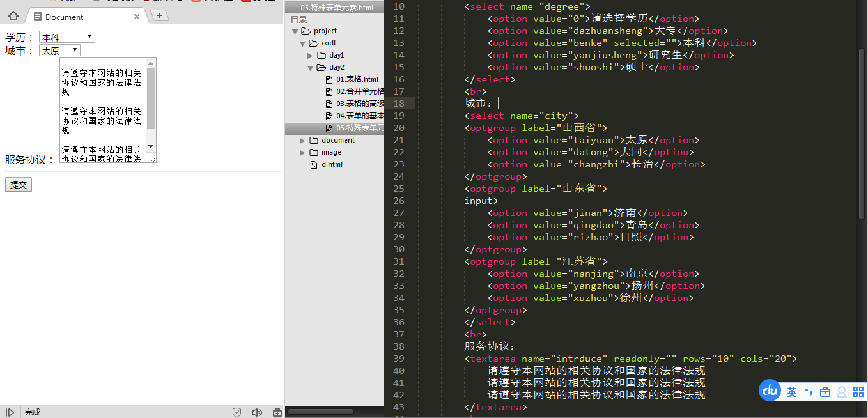Collapse the codt folder arrow

302,43
